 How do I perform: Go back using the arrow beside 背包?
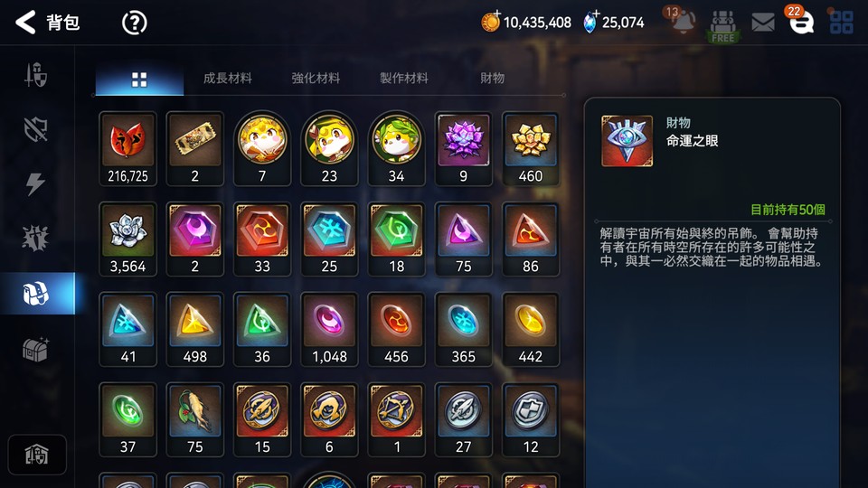click(25, 22)
